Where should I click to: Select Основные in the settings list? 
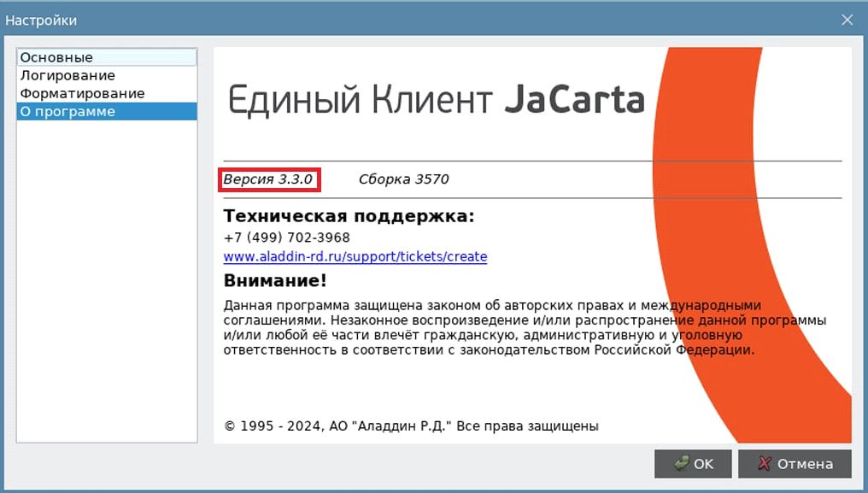(x=56, y=58)
